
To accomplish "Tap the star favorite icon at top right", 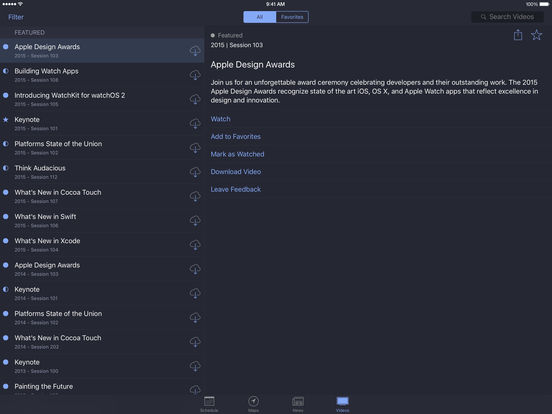I will [537, 35].
